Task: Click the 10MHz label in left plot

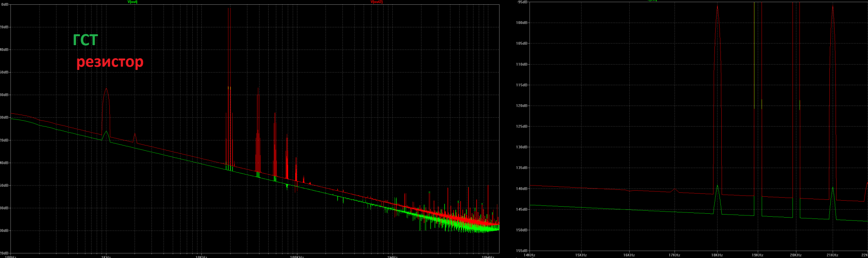Action: [488, 257]
